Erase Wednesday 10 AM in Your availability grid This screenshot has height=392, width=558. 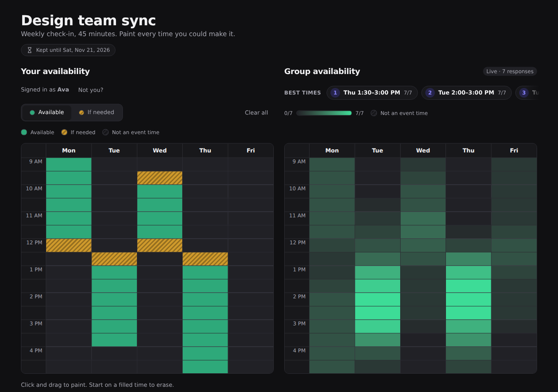[x=160, y=191]
